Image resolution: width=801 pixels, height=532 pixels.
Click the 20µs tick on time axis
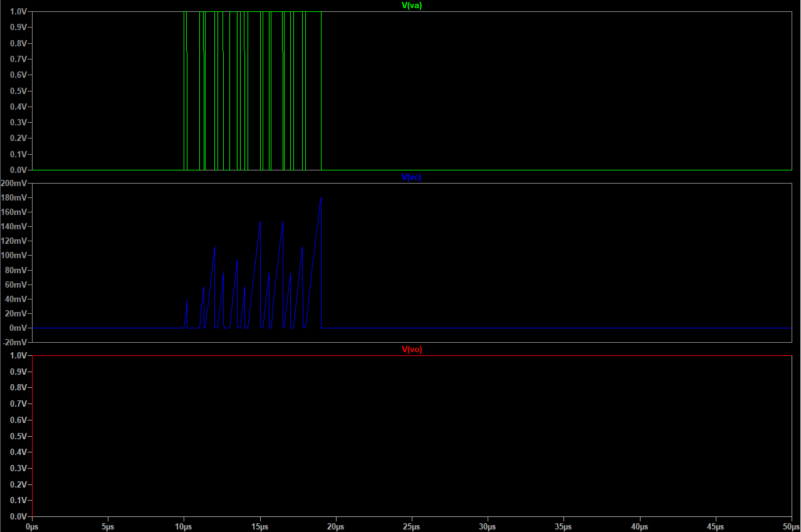[336, 526]
